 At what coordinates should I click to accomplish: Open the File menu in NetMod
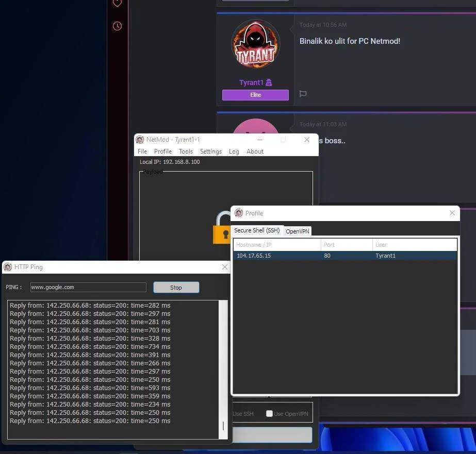click(142, 152)
